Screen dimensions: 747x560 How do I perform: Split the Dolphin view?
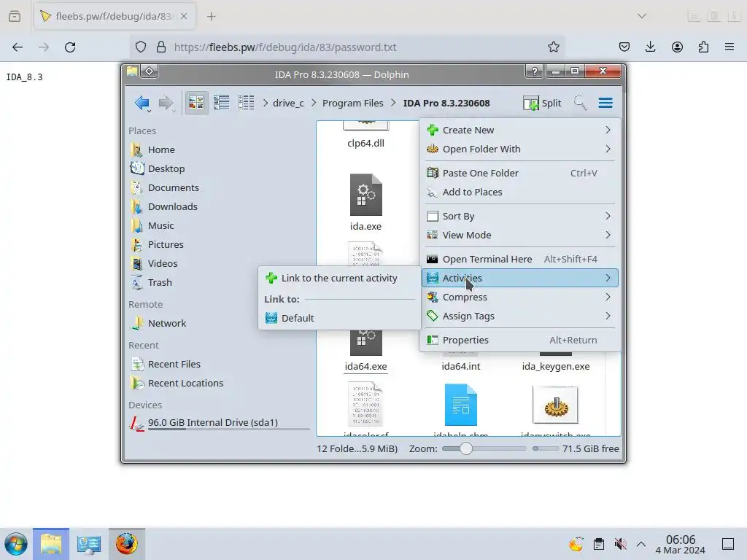coord(543,103)
